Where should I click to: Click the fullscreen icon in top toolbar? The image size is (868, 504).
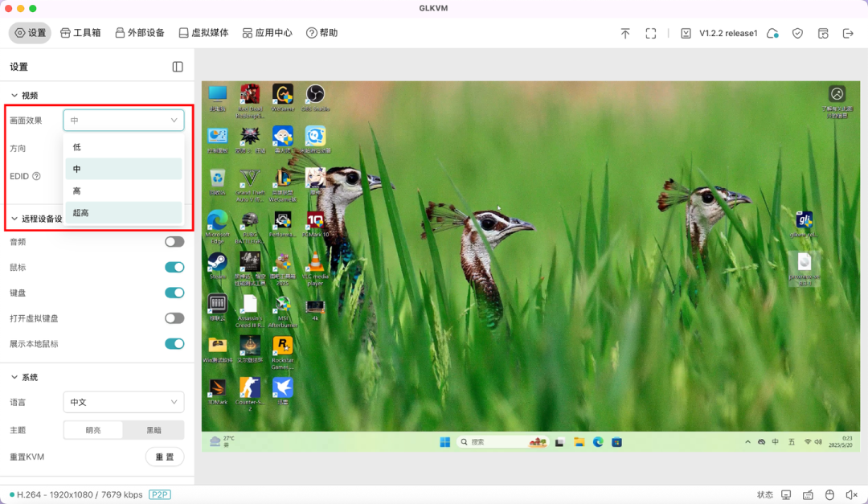[651, 33]
